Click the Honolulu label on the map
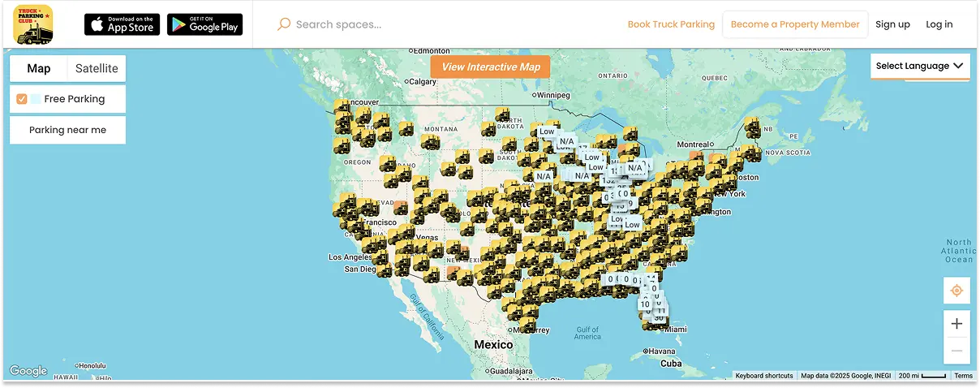This screenshot has height=388, width=980. click(92, 365)
